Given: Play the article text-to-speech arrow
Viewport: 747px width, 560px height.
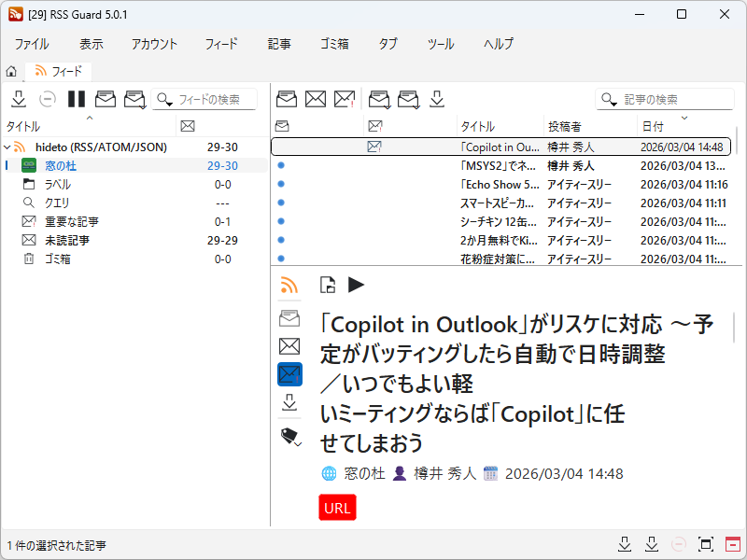Looking at the screenshot, I should (355, 284).
